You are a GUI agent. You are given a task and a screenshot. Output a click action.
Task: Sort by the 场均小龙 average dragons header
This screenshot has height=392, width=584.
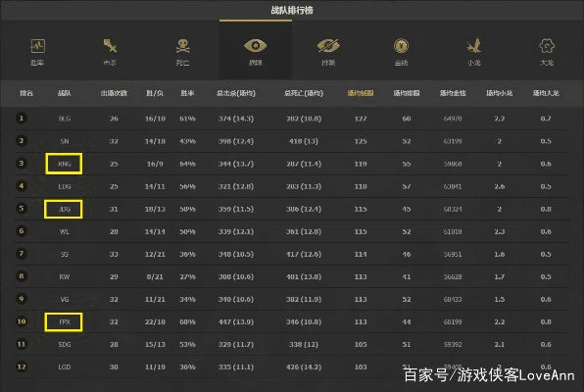500,93
